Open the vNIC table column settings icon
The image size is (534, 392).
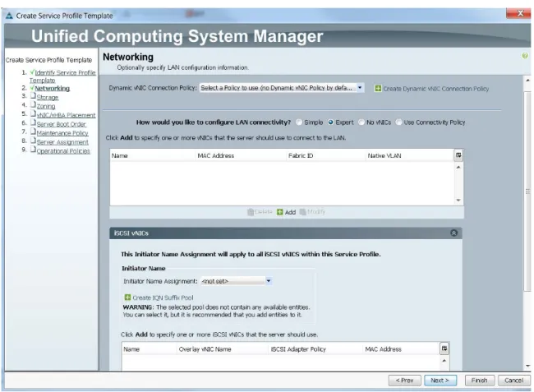(458, 155)
